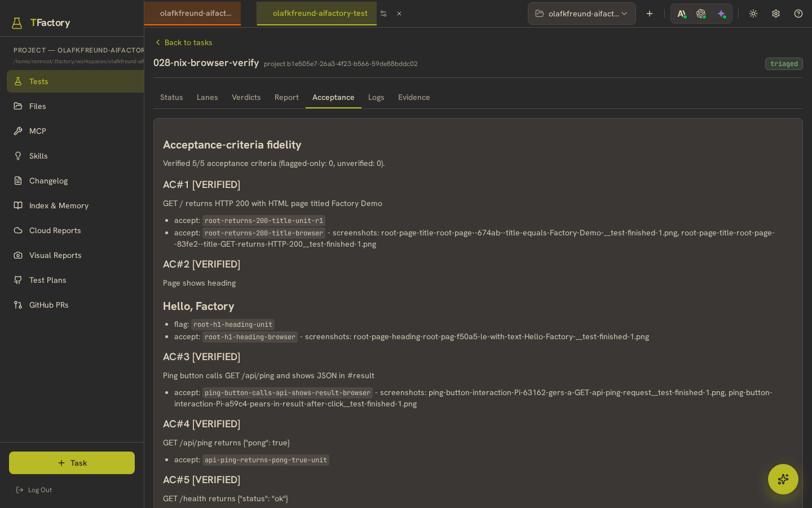Click the Hello, Factory heading
The width and height of the screenshot is (812, 508).
click(x=198, y=306)
